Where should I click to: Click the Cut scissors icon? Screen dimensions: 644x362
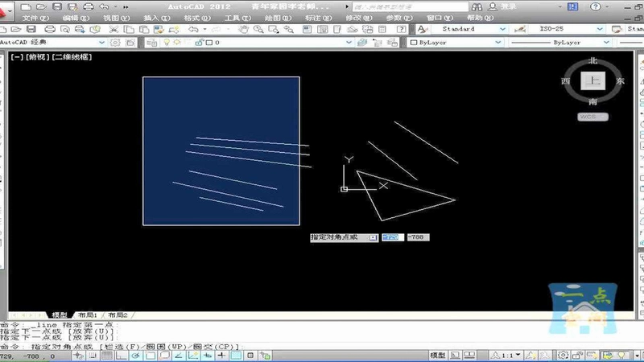(x=114, y=29)
